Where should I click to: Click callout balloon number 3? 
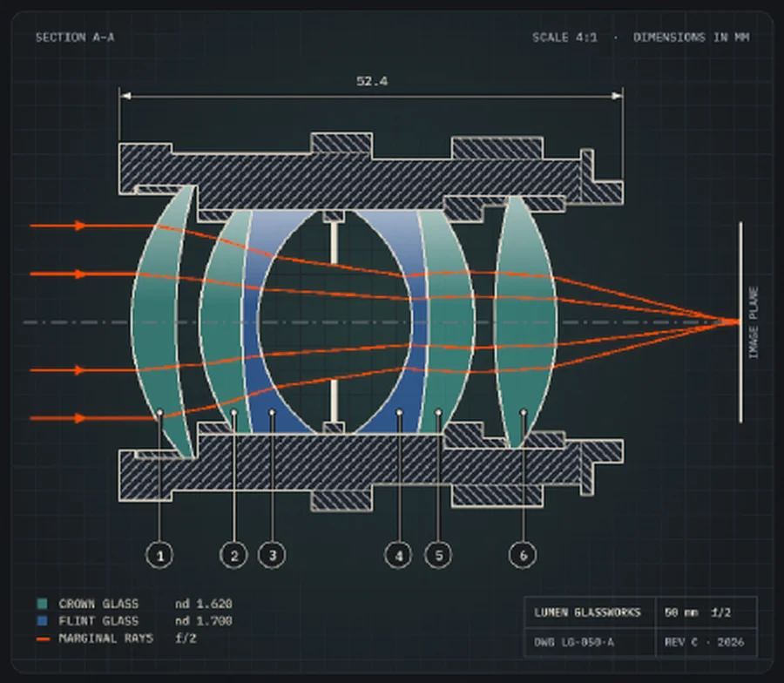(x=273, y=555)
